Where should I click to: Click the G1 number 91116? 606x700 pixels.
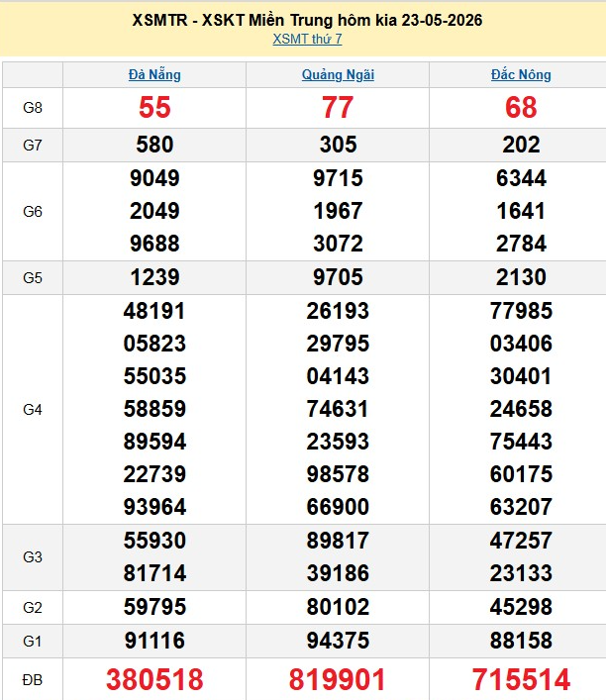click(x=154, y=641)
